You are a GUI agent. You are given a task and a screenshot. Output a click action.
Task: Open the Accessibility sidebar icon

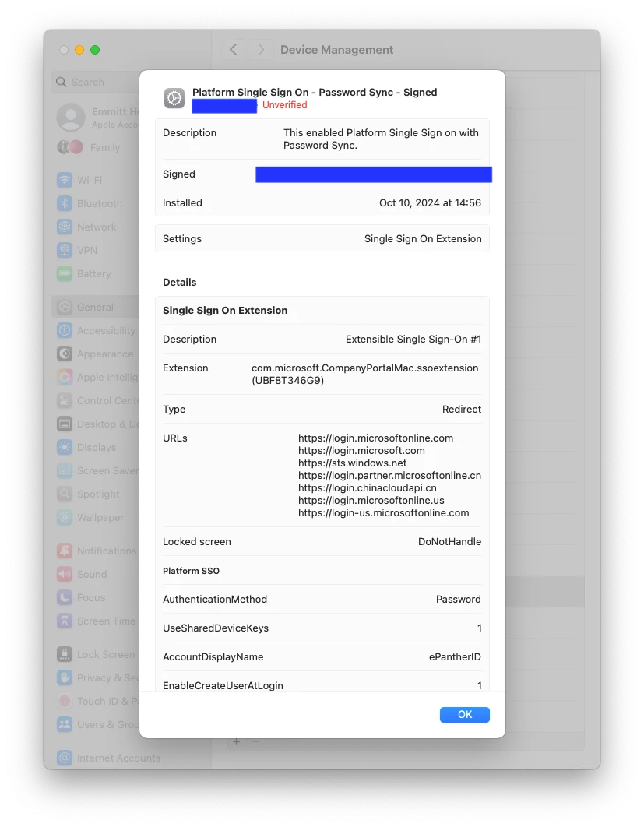click(x=65, y=330)
